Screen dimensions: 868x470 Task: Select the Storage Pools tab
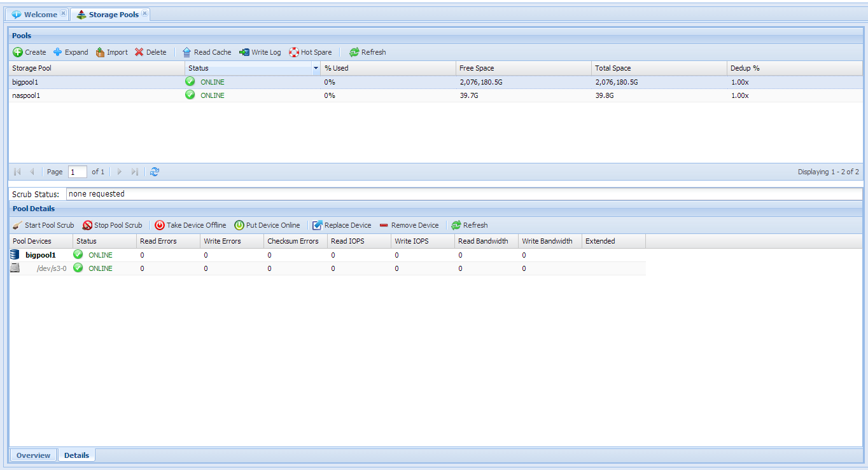(x=109, y=14)
